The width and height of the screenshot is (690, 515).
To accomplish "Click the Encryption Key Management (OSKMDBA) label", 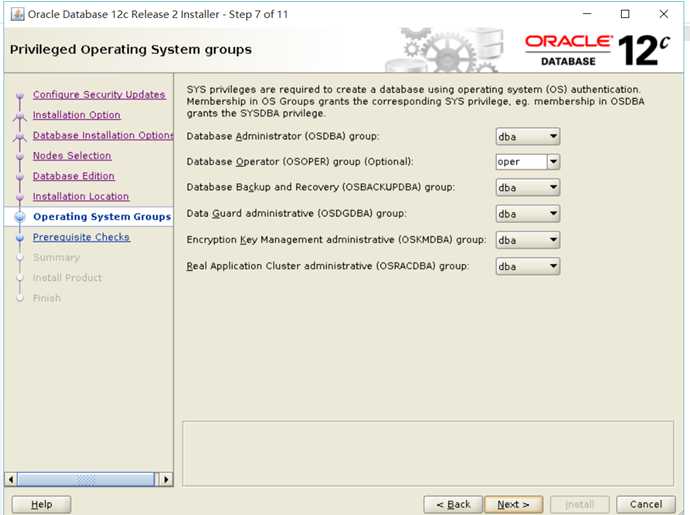I will point(336,240).
